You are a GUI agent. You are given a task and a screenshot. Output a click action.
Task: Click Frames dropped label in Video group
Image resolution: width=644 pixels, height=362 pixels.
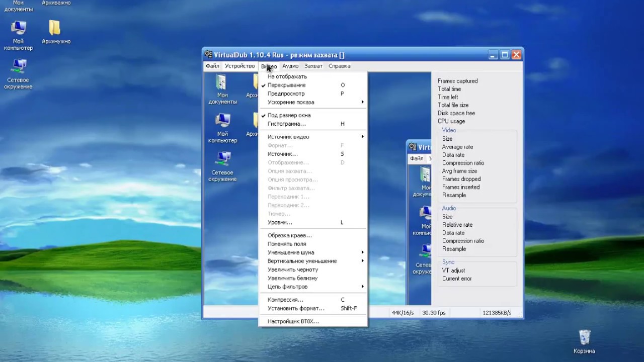(x=461, y=179)
